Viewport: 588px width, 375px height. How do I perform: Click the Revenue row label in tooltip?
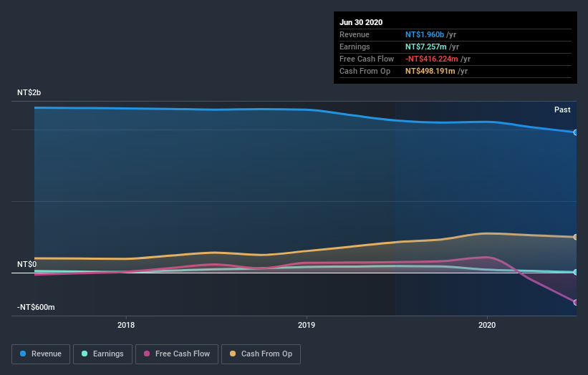[x=355, y=34]
